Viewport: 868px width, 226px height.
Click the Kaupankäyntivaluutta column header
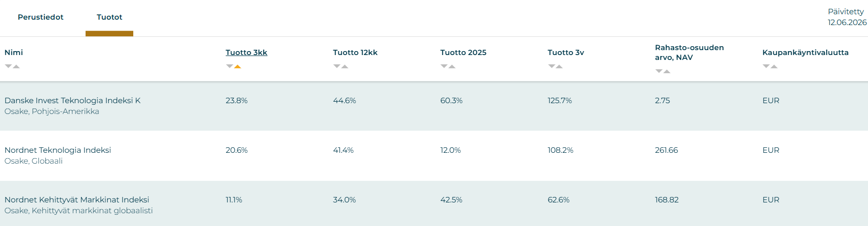(x=805, y=53)
